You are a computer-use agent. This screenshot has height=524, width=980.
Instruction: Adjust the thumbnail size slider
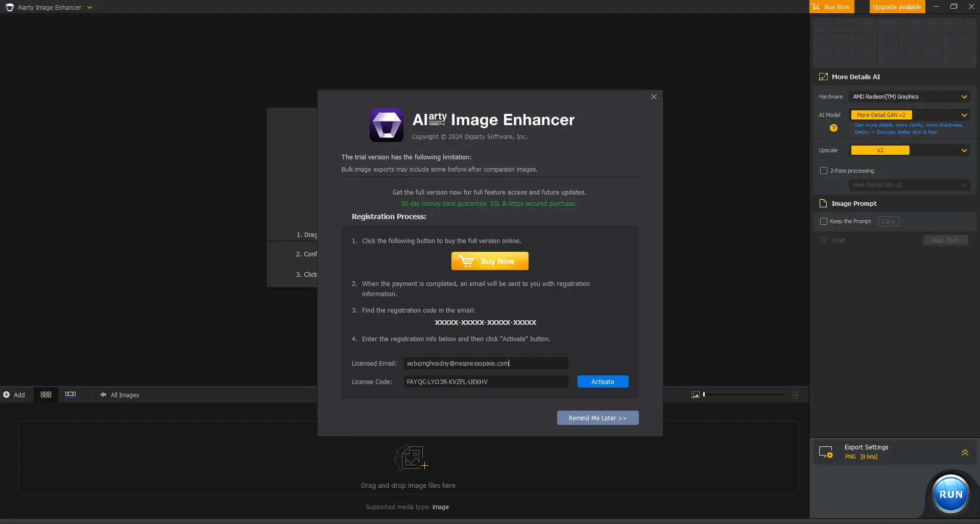tap(744, 394)
